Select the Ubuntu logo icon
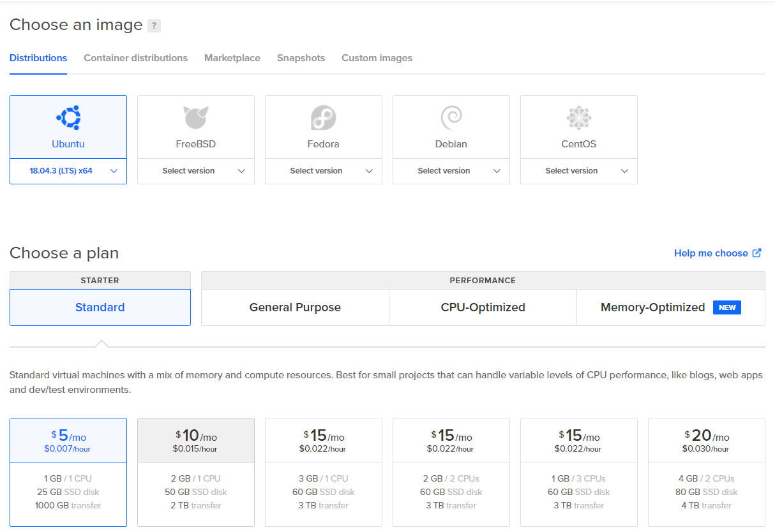Image resolution: width=775 pixels, height=532 pixels. tap(68, 118)
